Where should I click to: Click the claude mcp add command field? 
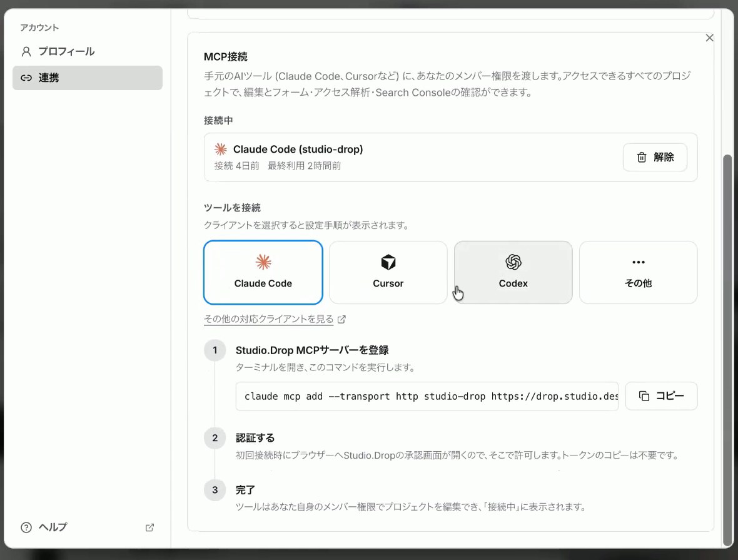[x=427, y=396]
